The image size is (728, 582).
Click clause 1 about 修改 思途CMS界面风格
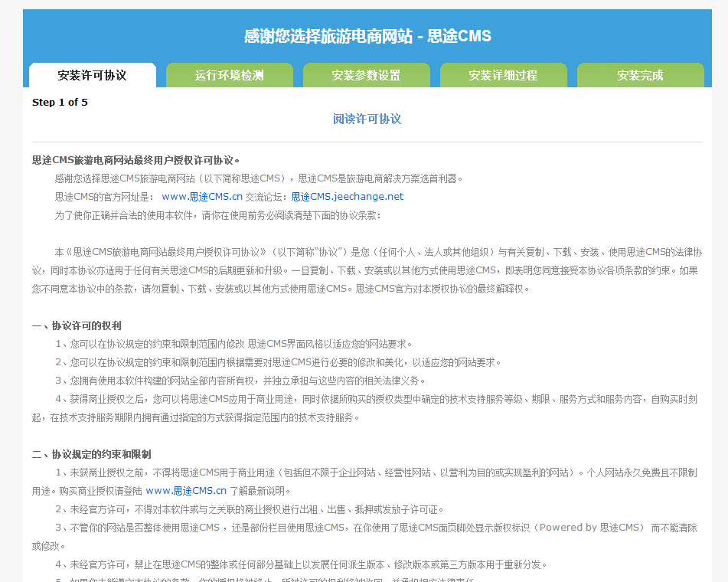pos(233,344)
